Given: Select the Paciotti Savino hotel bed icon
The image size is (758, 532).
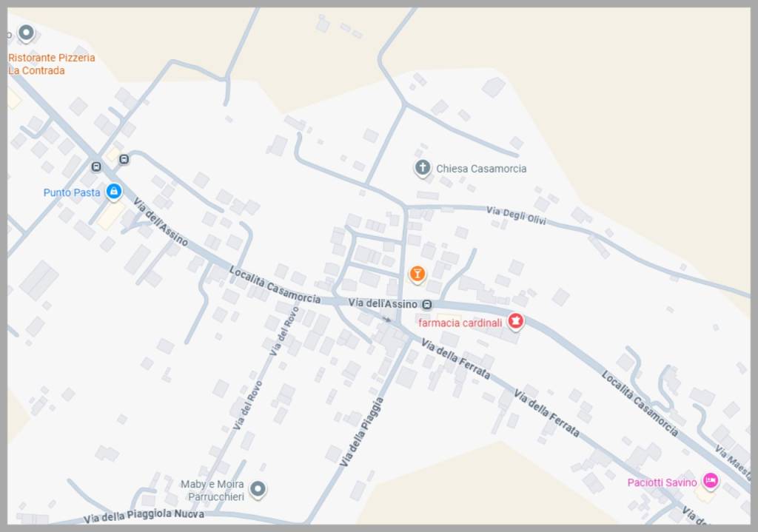Looking at the screenshot, I should click(710, 481).
